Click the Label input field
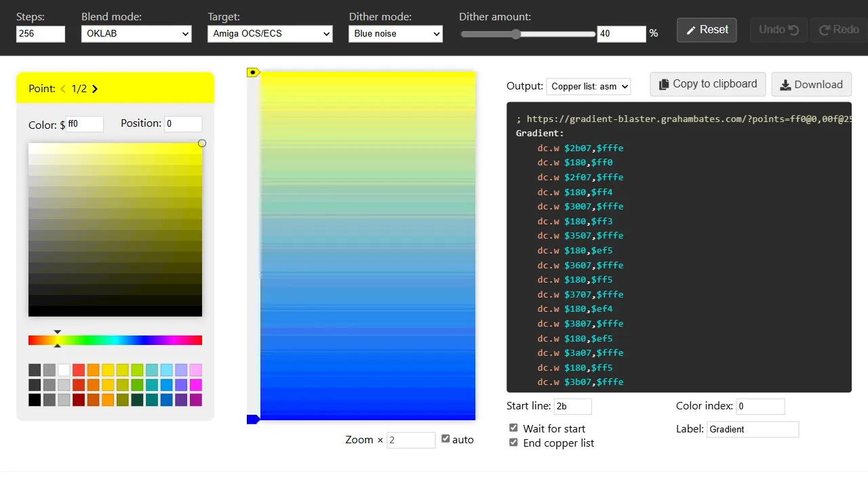The image size is (868, 488). tap(753, 429)
